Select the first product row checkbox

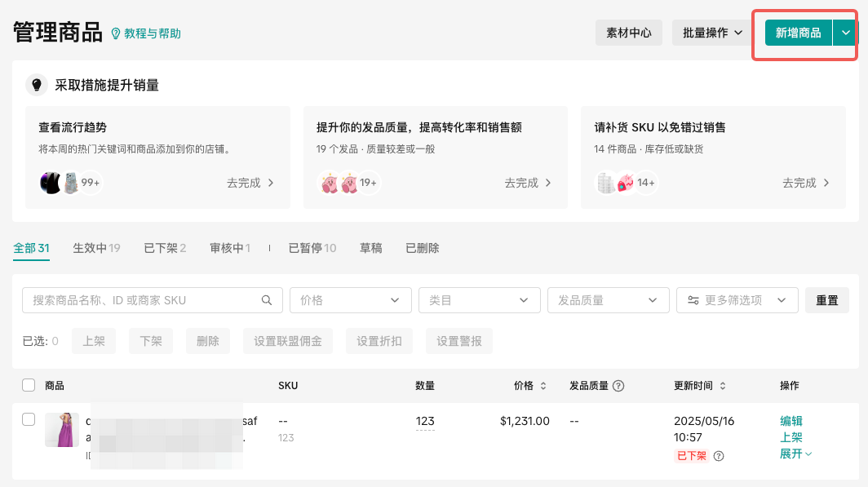pos(29,419)
